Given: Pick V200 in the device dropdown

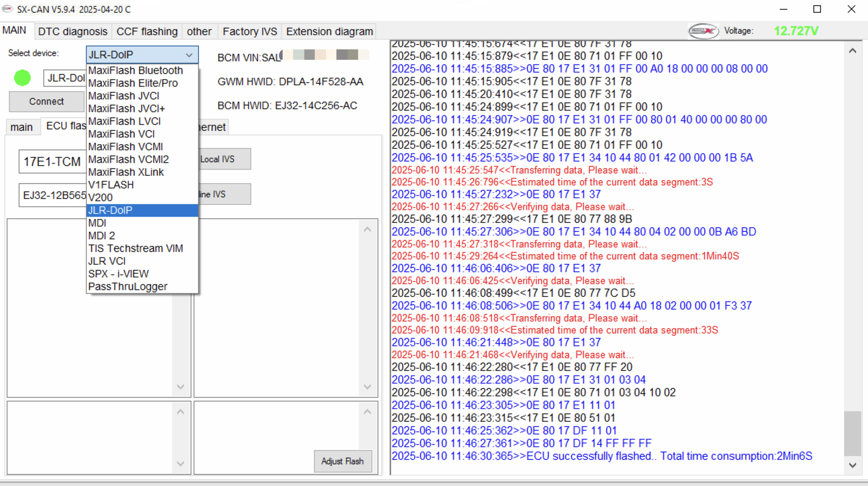Looking at the screenshot, I should click(x=142, y=197).
